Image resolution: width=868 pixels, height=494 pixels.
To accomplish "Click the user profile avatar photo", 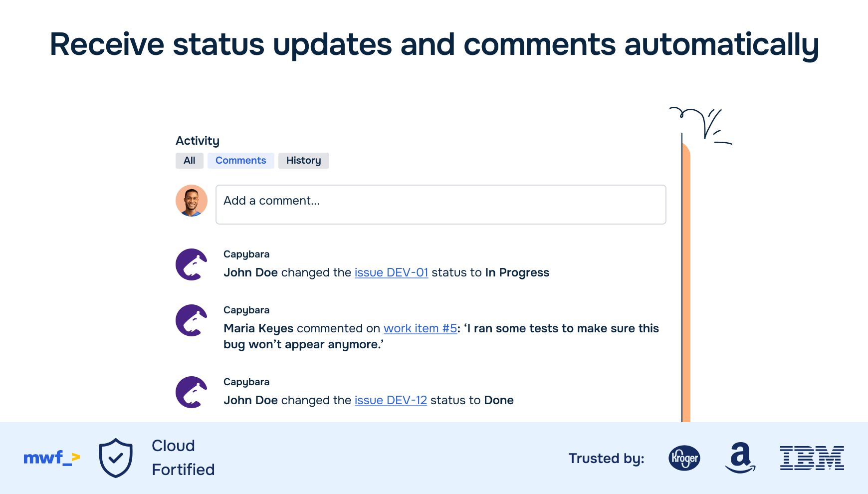I will [x=192, y=201].
